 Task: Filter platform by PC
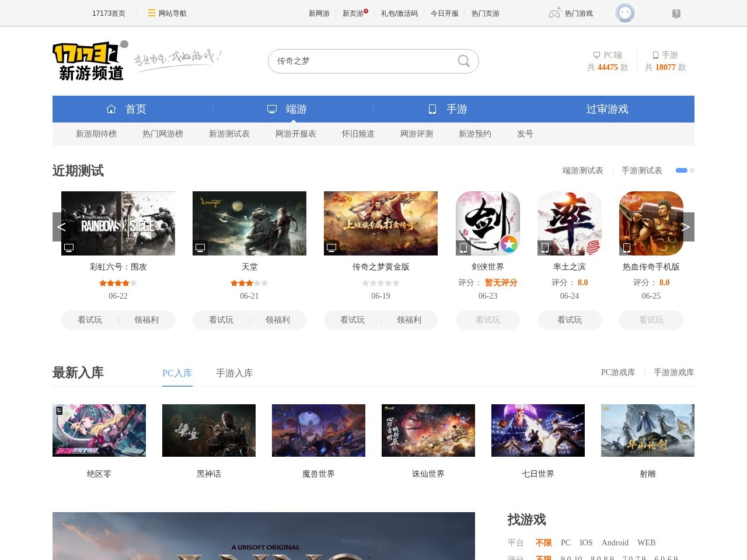[x=566, y=542]
